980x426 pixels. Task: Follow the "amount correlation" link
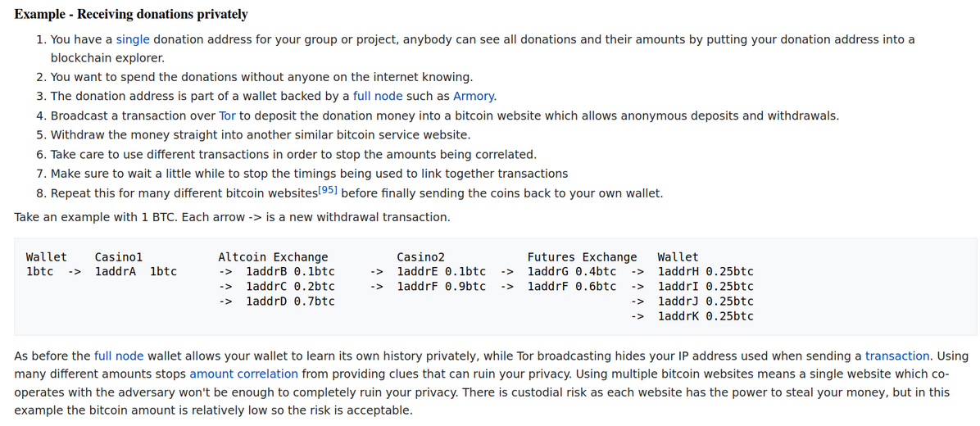coord(243,374)
